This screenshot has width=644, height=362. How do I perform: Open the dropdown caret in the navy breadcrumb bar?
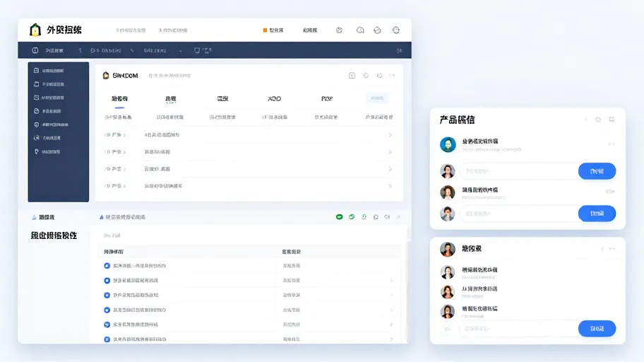[x=181, y=51]
